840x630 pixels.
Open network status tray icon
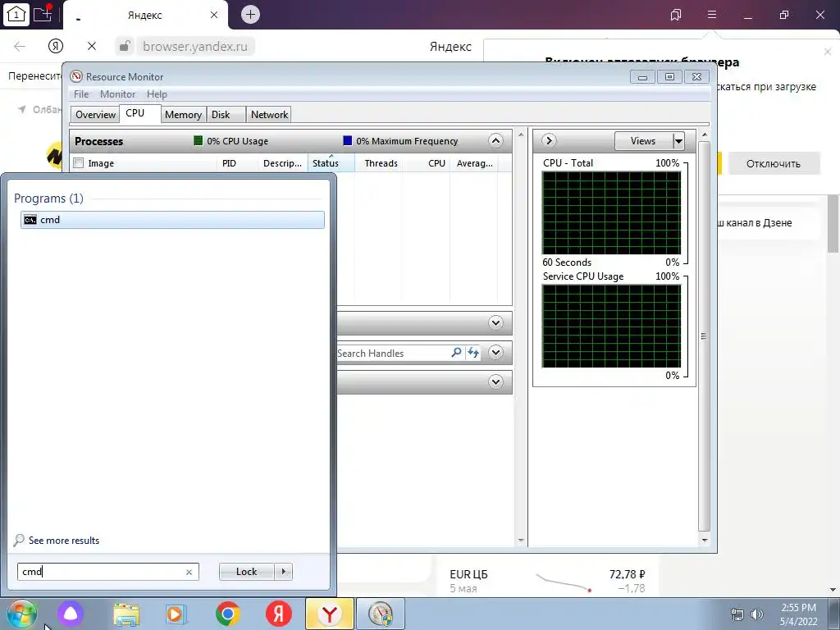pos(737,614)
